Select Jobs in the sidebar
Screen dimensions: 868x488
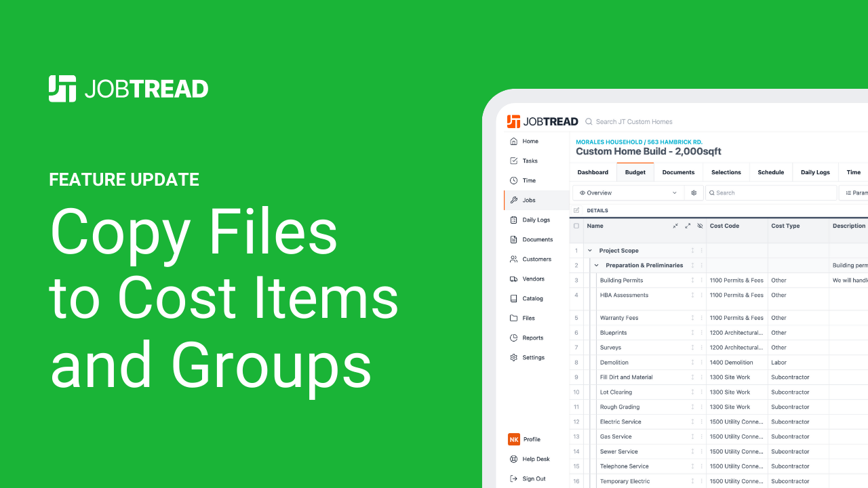pyautogui.click(x=528, y=200)
